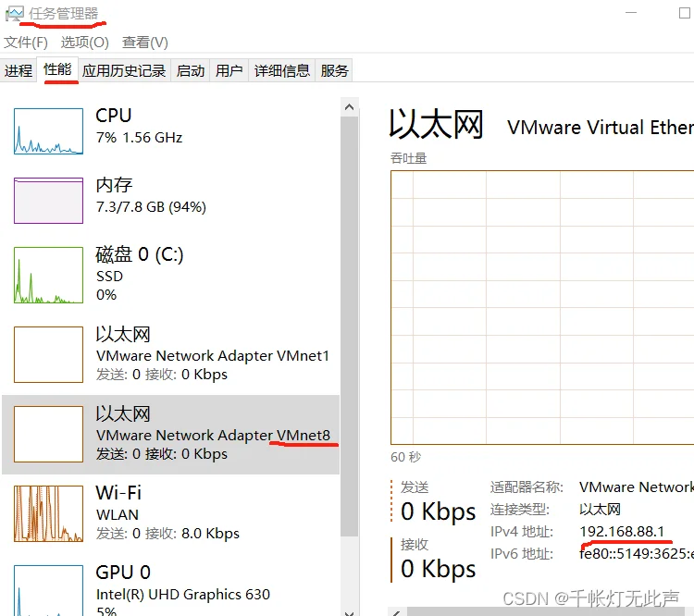Select the CPU usage graph thumbnail

[x=48, y=130]
